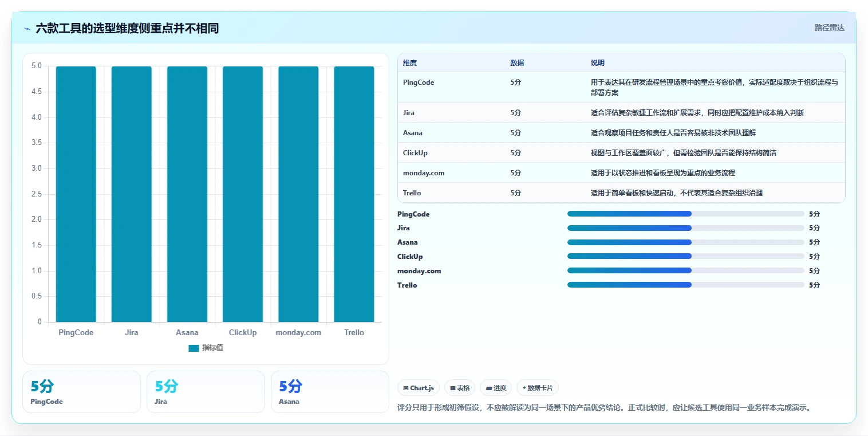Click the Jira bar in the chart

(132, 194)
